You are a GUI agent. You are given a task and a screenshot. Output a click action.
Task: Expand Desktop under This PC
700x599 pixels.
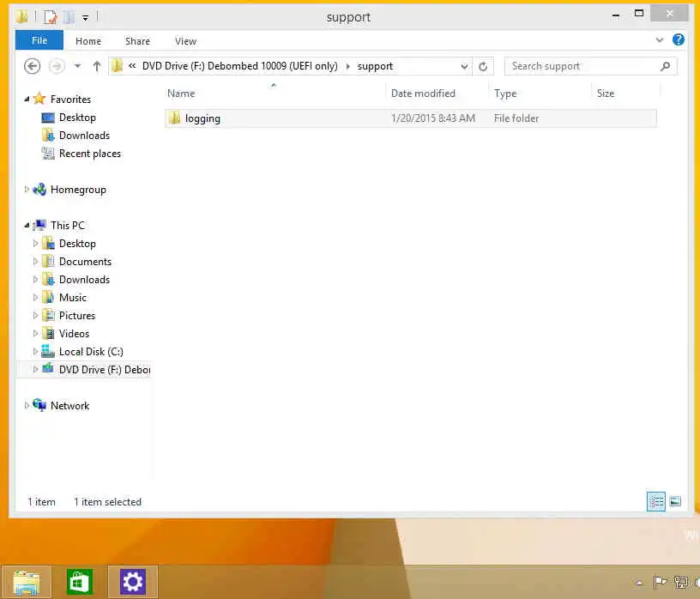(x=36, y=244)
